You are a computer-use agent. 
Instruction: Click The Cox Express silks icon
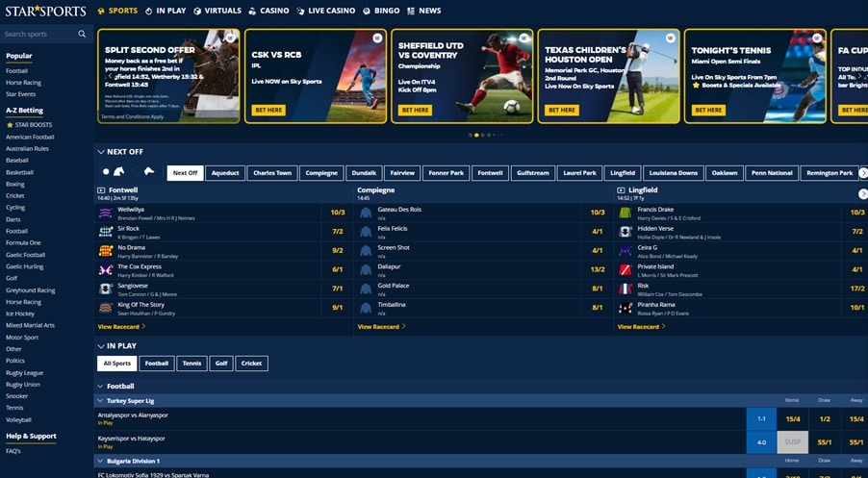coord(106,270)
